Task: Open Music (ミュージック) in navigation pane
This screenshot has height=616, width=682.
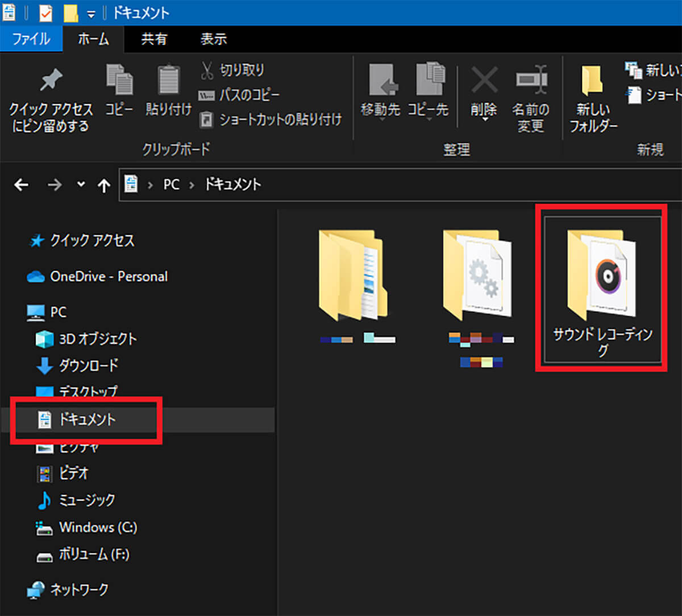Action: point(76,500)
